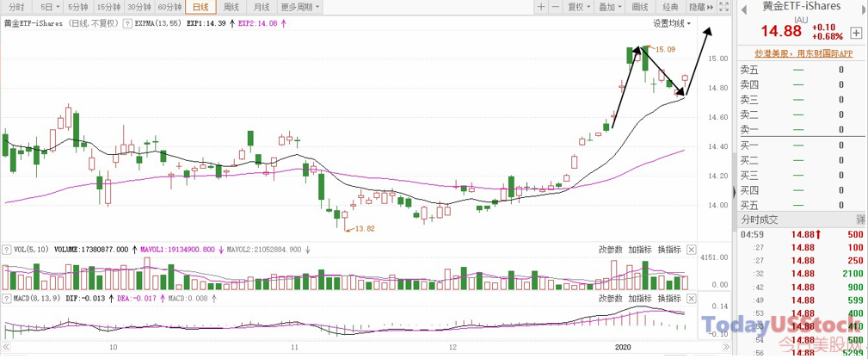Expand 设置均线 moving average settings

pyautogui.click(x=672, y=24)
